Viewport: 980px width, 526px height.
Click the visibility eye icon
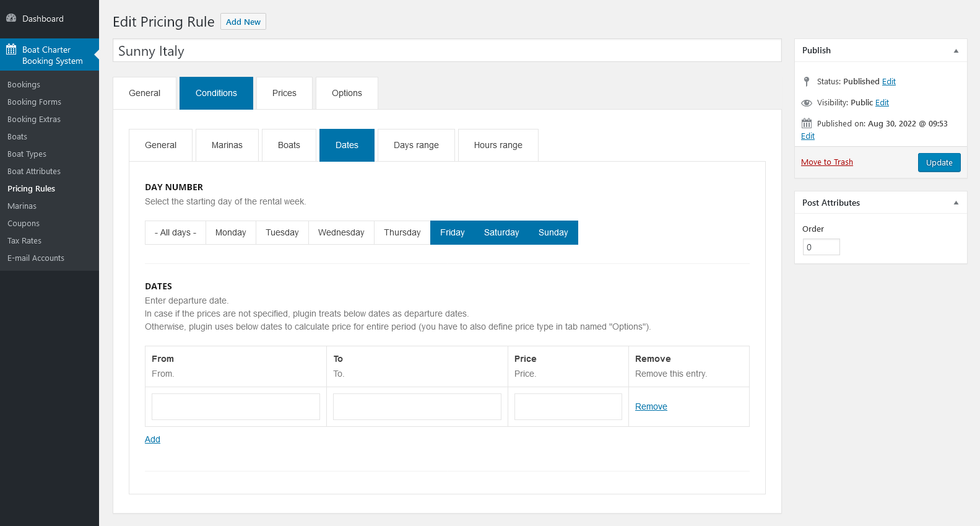[x=806, y=103]
